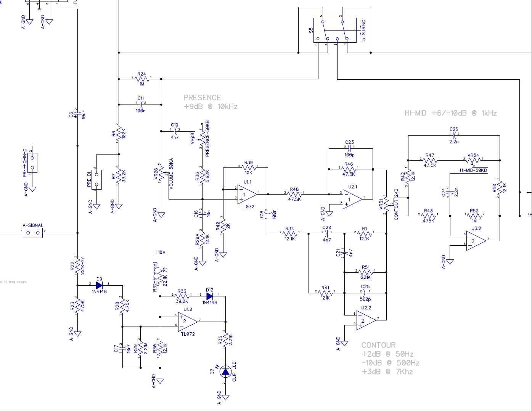Select resistor R48 47.5K
This screenshot has height=412, width=532.
click(x=294, y=194)
